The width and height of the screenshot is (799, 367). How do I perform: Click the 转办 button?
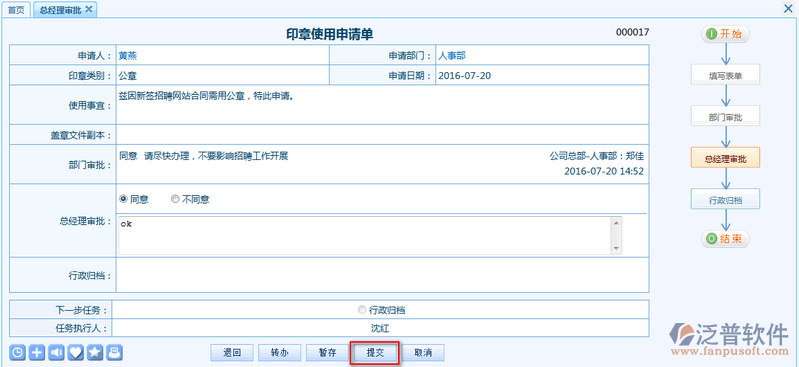[279, 352]
